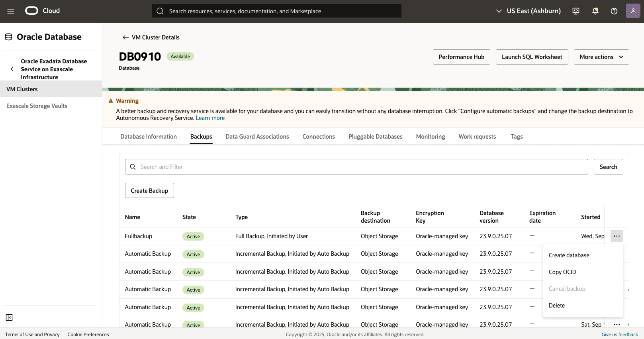Open the Work requests tab
The image size is (644, 339).
click(477, 137)
